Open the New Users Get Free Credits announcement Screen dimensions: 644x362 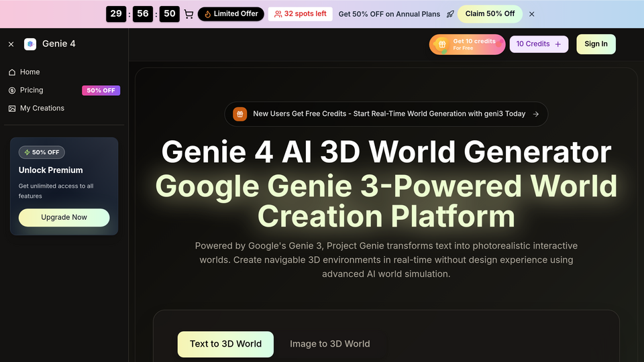[386, 114]
